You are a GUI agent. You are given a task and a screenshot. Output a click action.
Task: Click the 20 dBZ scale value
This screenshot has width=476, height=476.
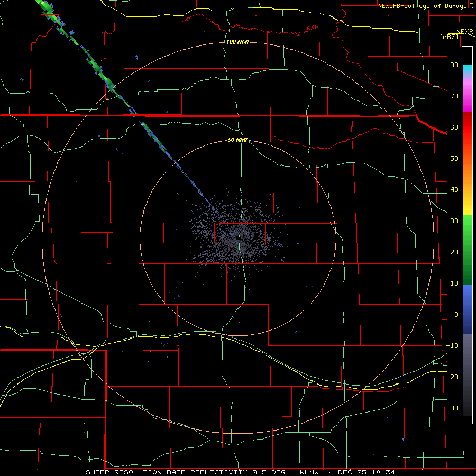click(x=454, y=252)
